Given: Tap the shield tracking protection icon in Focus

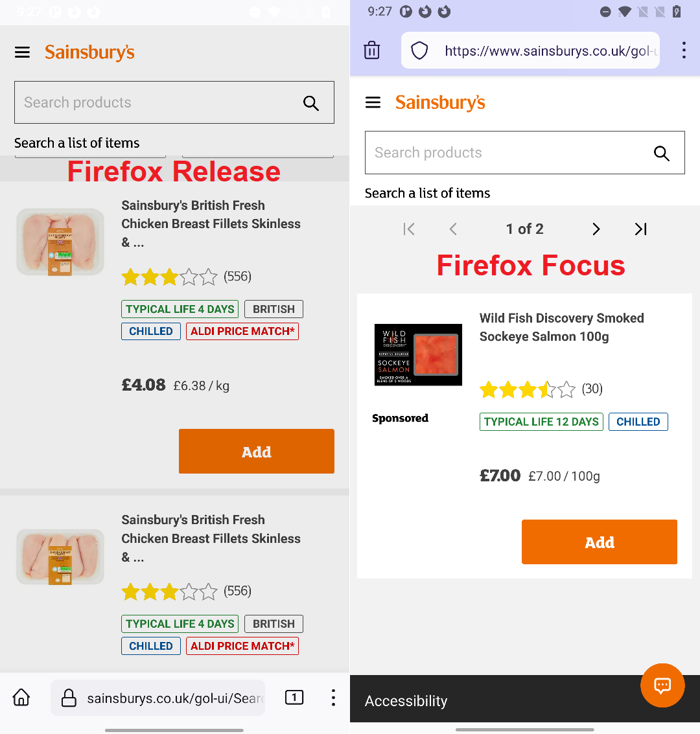Looking at the screenshot, I should [419, 50].
